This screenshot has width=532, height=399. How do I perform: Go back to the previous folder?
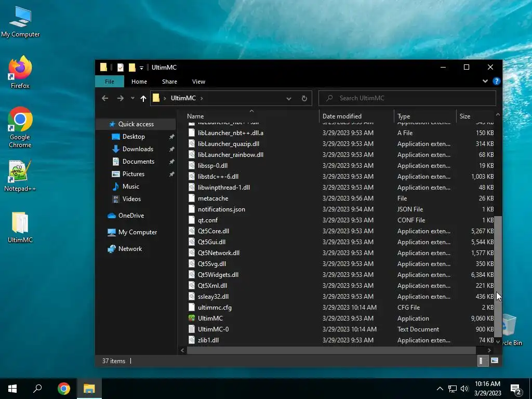pyautogui.click(x=105, y=98)
